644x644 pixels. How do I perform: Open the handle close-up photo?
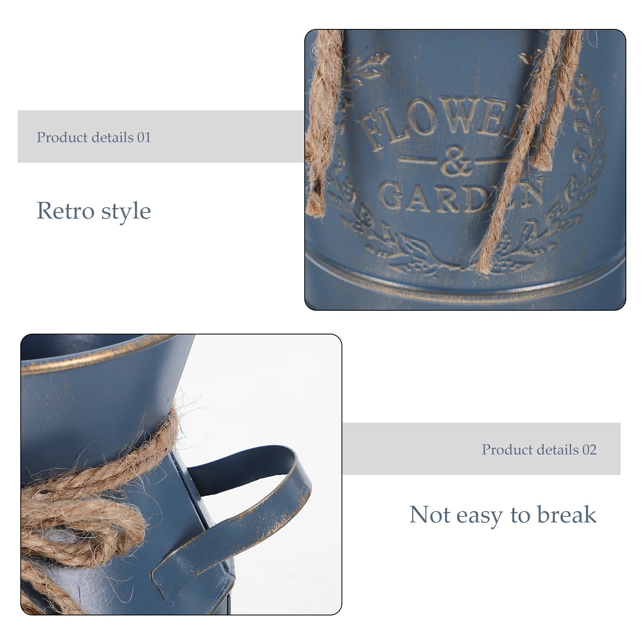[x=181, y=474]
